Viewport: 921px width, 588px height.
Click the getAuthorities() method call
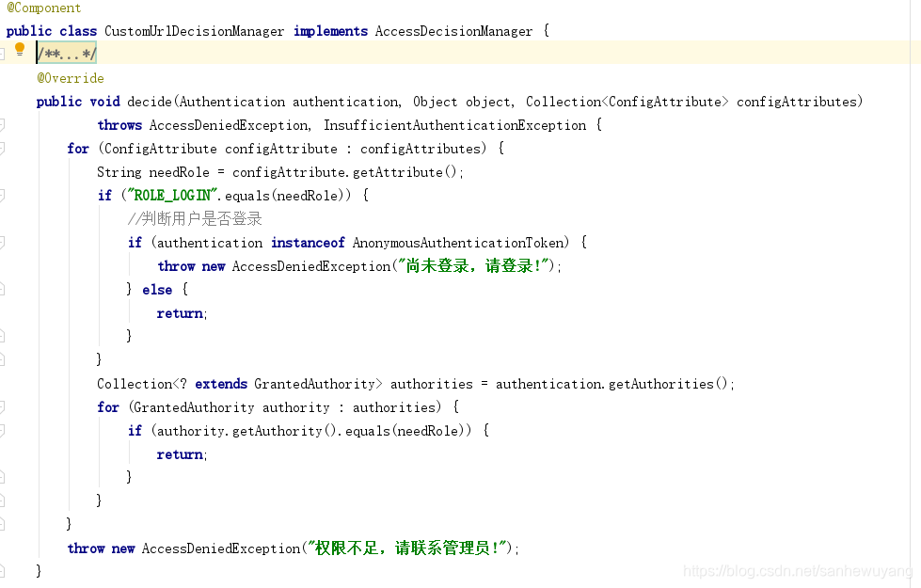coord(668,384)
